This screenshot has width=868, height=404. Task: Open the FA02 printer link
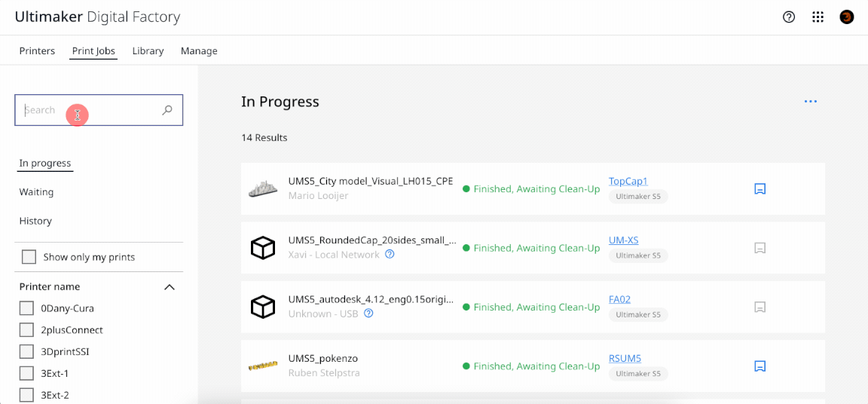tap(619, 299)
